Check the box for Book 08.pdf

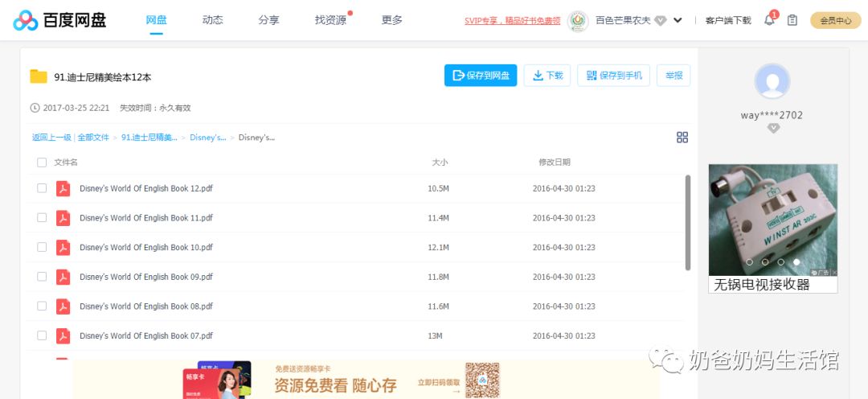[42, 306]
